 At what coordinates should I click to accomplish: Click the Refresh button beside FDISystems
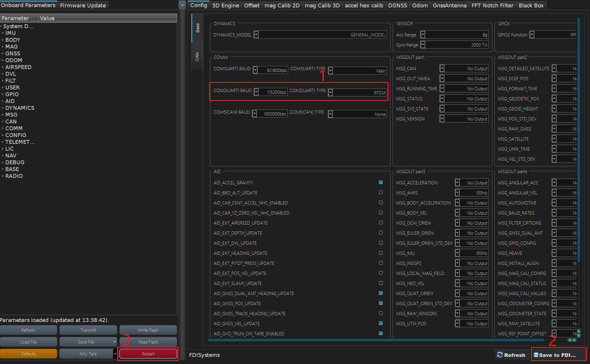tap(511, 355)
